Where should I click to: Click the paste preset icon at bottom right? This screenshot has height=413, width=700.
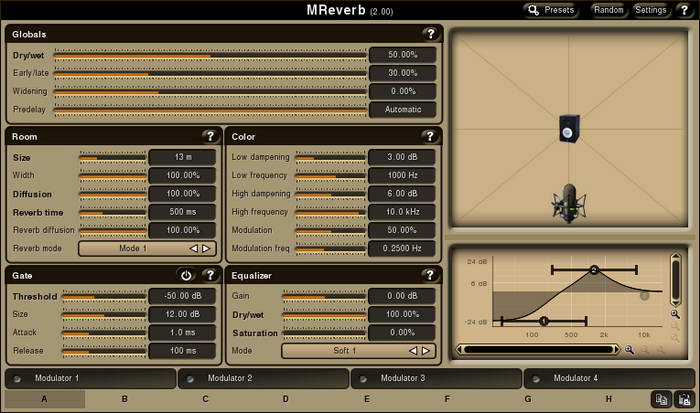click(685, 399)
